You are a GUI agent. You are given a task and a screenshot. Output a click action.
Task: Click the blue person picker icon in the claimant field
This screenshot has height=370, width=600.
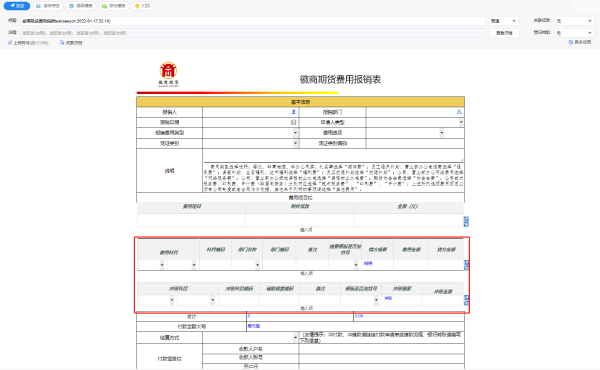click(x=294, y=112)
